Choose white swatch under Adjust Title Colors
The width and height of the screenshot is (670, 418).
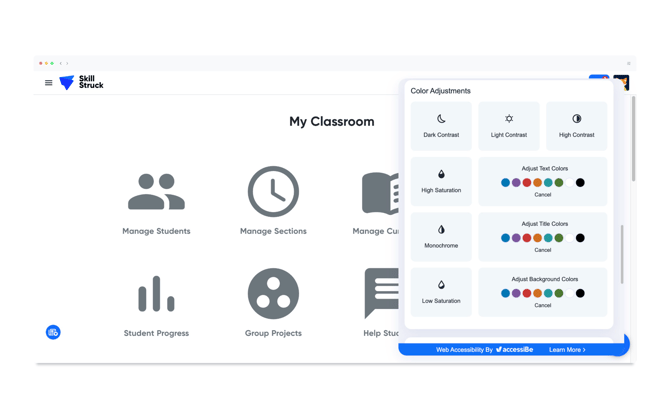[570, 238]
